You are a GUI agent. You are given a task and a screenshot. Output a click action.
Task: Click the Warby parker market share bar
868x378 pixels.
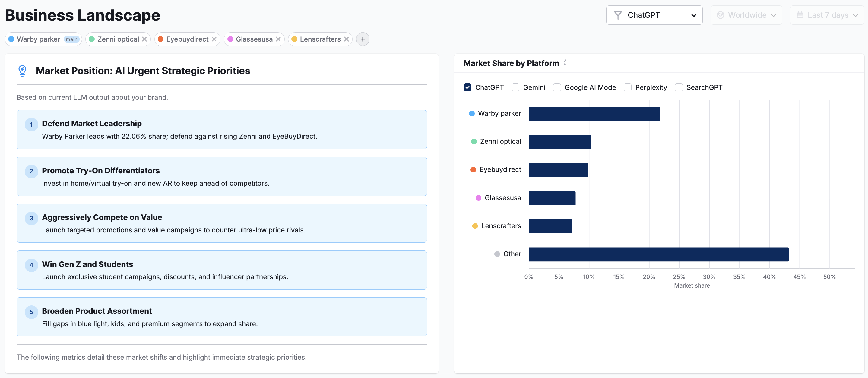pyautogui.click(x=594, y=114)
